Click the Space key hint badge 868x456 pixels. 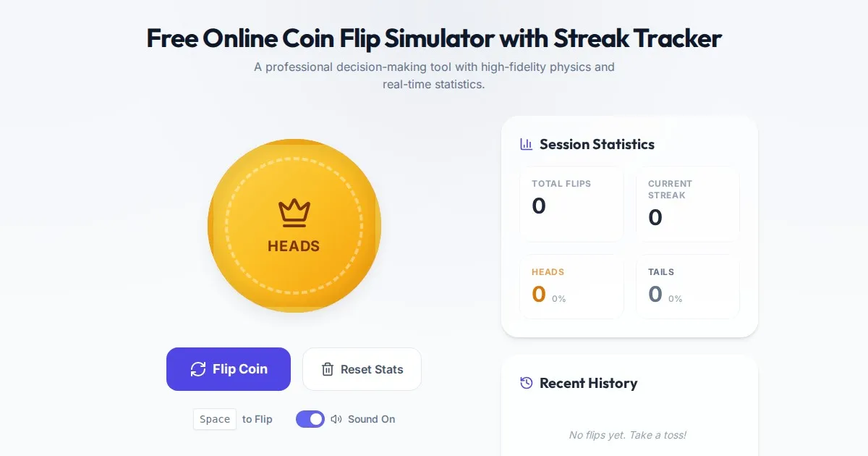pyautogui.click(x=215, y=419)
